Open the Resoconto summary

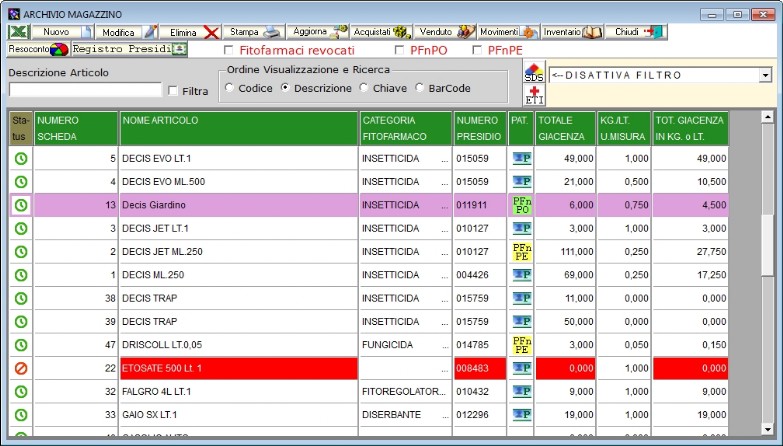38,49
